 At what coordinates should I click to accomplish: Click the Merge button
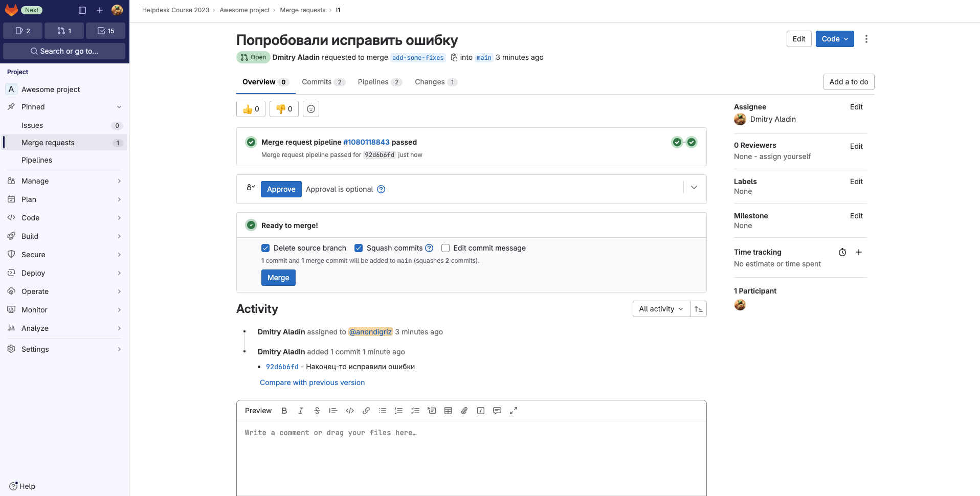click(278, 278)
